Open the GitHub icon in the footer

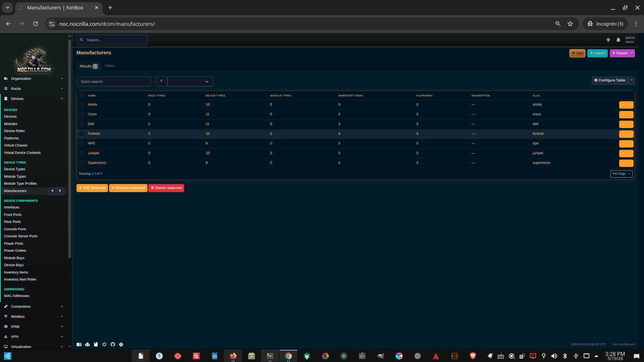(x=113, y=344)
